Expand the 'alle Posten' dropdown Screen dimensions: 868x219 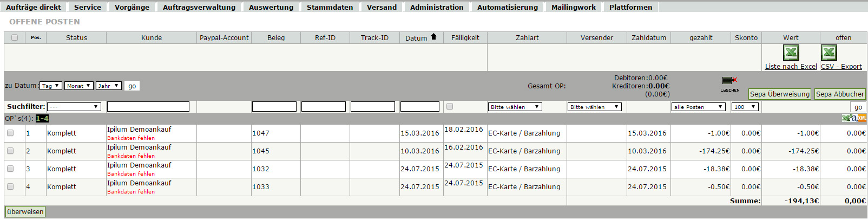(698, 107)
